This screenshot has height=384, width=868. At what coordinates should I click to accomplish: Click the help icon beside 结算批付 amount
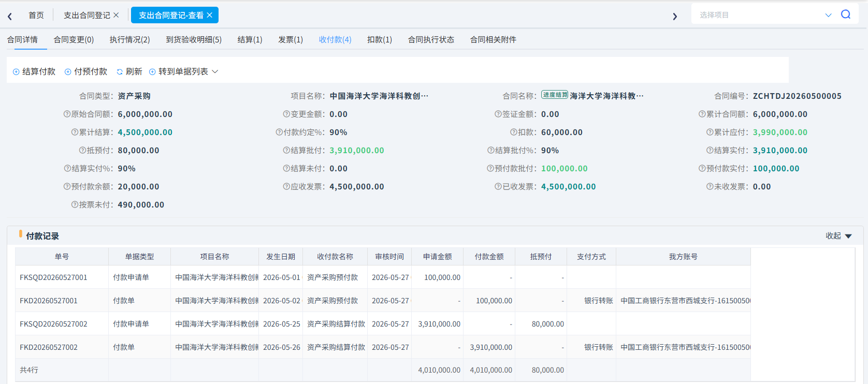(x=286, y=150)
